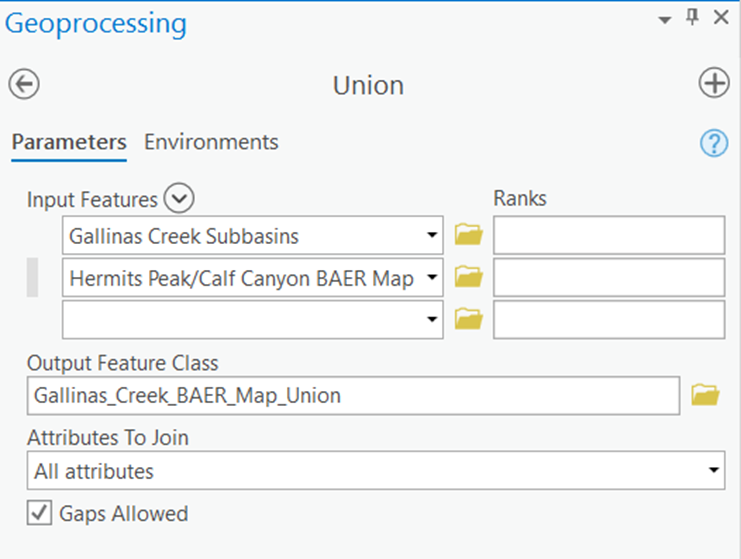Click the Ranks field for Hermits Peak row
The height and width of the screenshot is (559, 741).
tap(608, 279)
